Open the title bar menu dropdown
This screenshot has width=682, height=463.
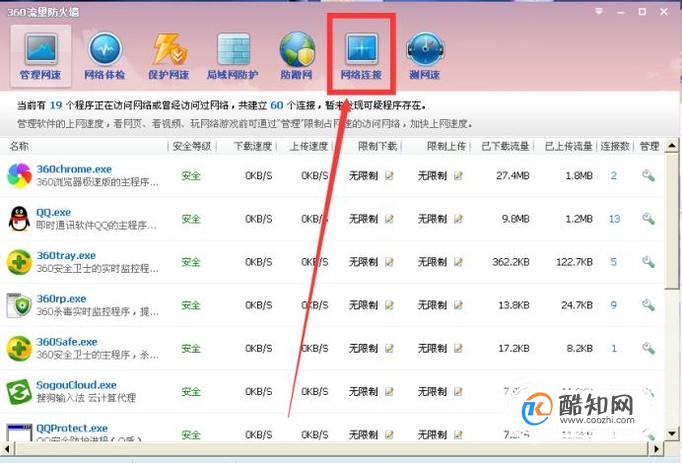pos(599,12)
